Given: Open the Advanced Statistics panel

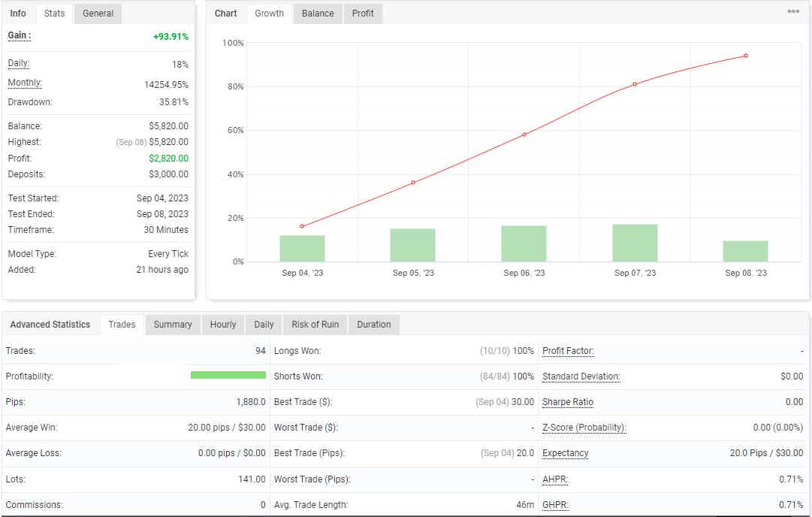Looking at the screenshot, I should click(x=50, y=324).
